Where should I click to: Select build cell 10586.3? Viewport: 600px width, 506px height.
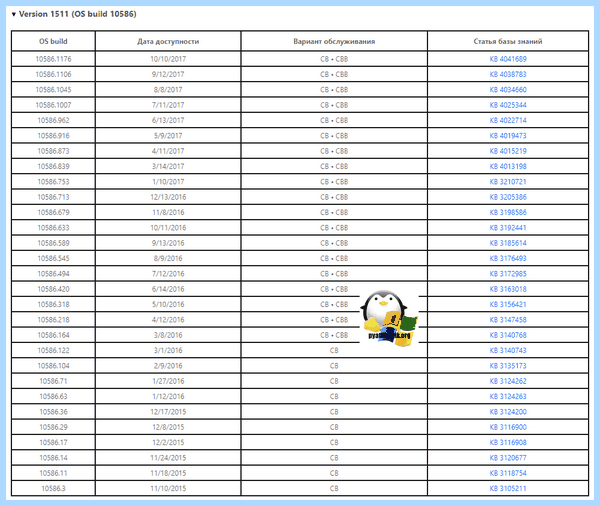pos(53,488)
